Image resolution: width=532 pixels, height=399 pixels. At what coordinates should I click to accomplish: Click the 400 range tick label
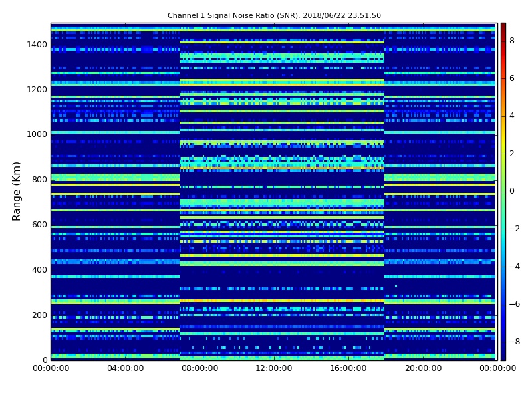[x=39, y=270]
